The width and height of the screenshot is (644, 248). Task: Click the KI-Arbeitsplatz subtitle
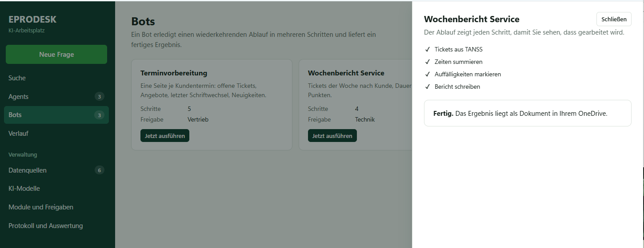(27, 31)
